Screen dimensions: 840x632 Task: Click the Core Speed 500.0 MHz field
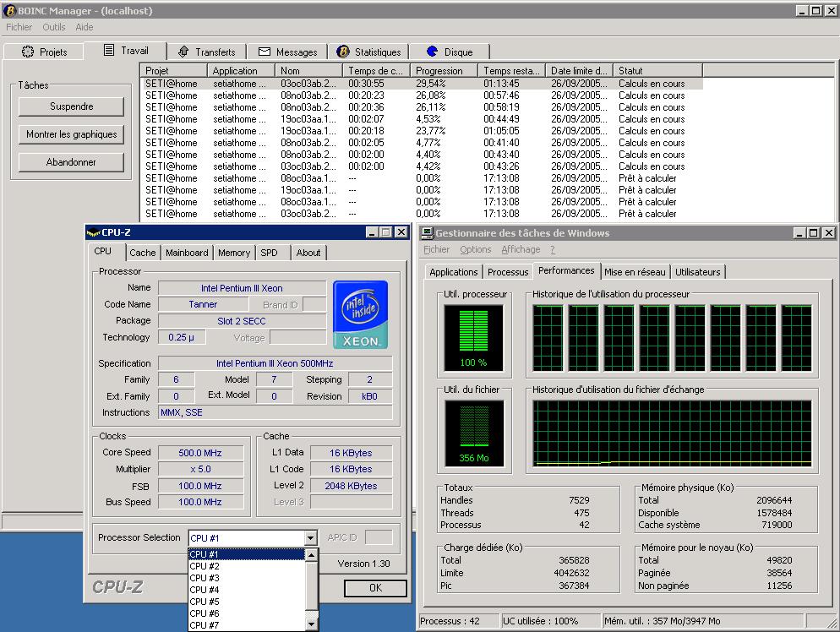point(200,453)
